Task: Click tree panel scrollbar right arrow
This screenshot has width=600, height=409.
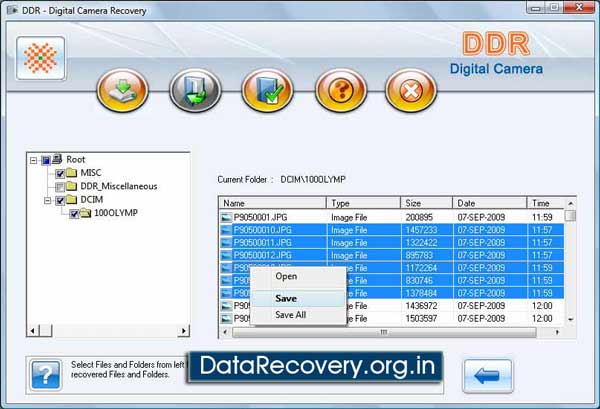Action: point(184,330)
